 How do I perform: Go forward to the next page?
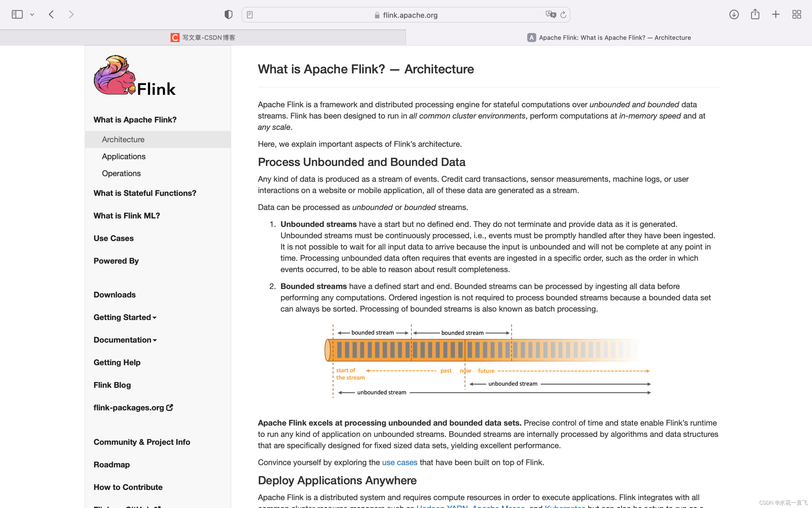tap(71, 14)
